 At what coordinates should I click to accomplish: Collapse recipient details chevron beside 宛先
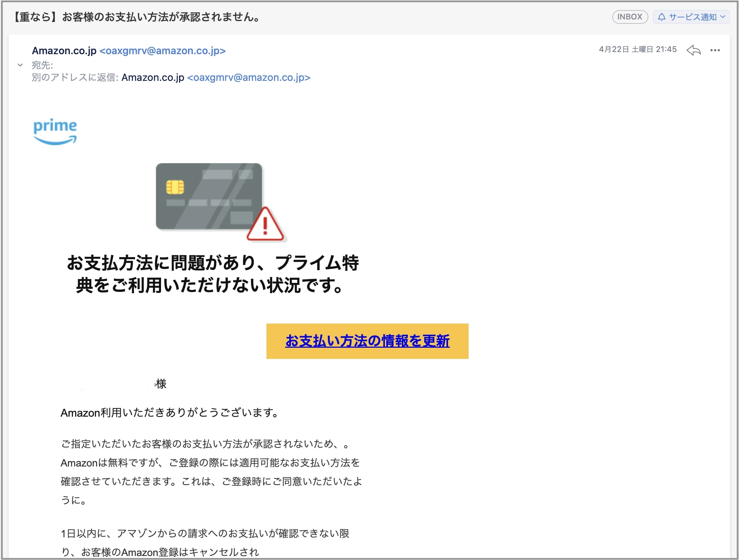[20, 65]
